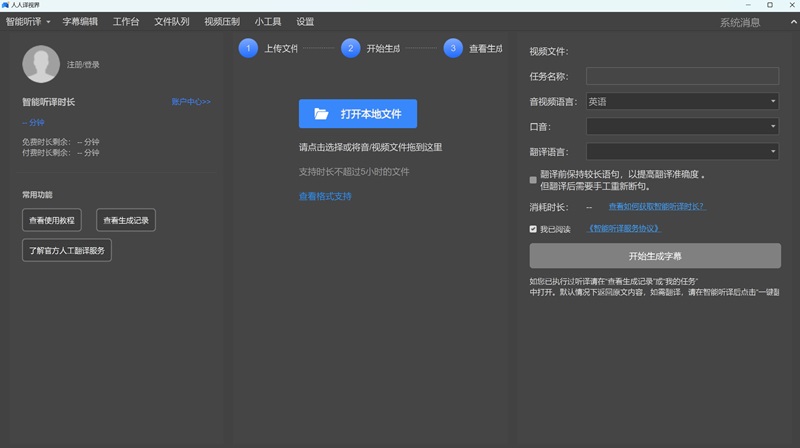Viewport: 800px width, 448px height.
Task: Expand the 翻译语言 dropdown
Action: [x=682, y=151]
